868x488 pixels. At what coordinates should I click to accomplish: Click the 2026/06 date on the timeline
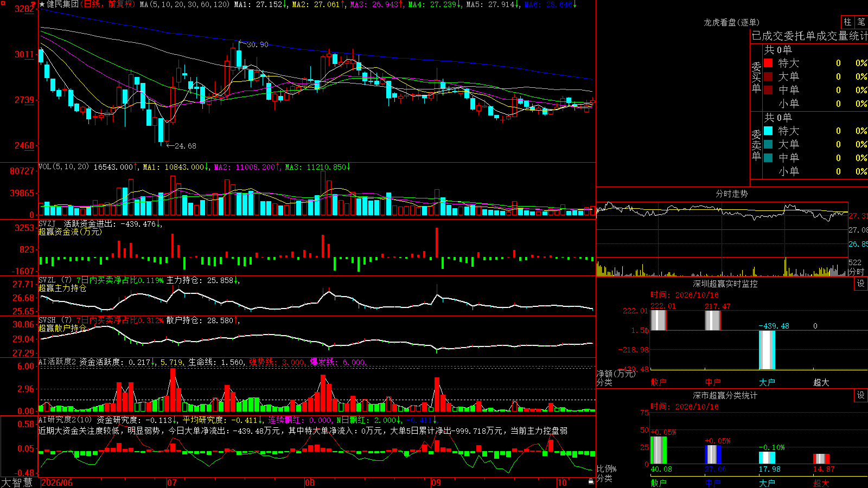click(57, 483)
